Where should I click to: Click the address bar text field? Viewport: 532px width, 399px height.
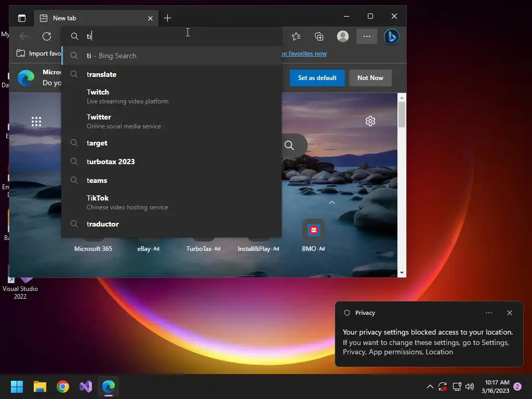point(171,36)
